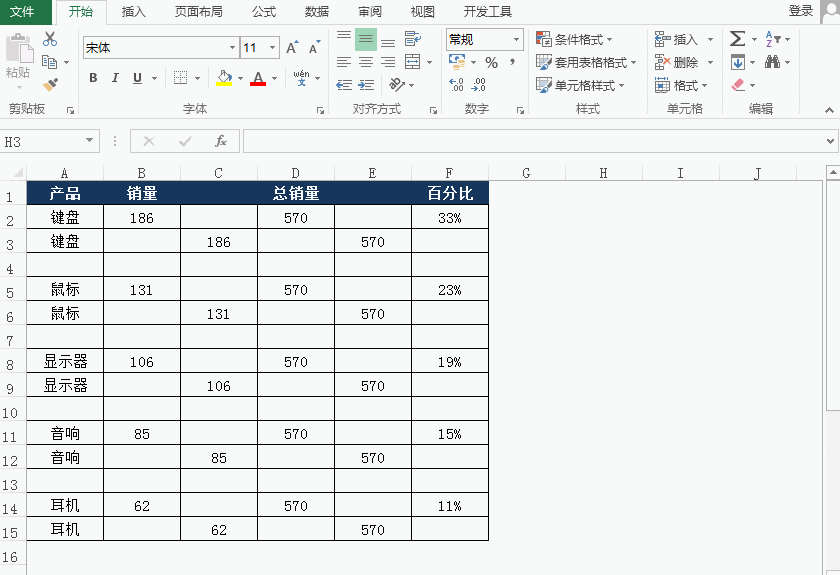This screenshot has height=575, width=840.
Task: Increase font size with large A icon
Action: point(292,48)
